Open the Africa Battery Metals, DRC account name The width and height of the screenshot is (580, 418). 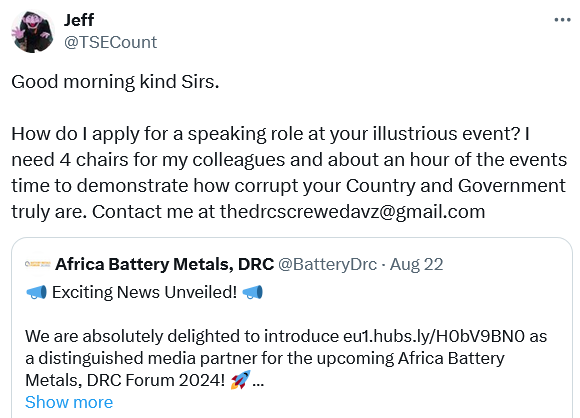point(165,264)
